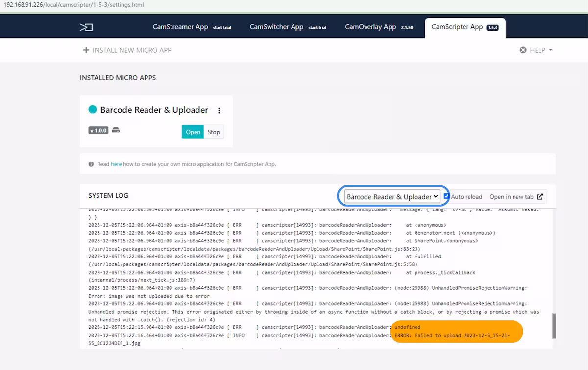Click 'start trial' label on CamStreamer tab
The height and width of the screenshot is (370, 588).
pyautogui.click(x=222, y=28)
